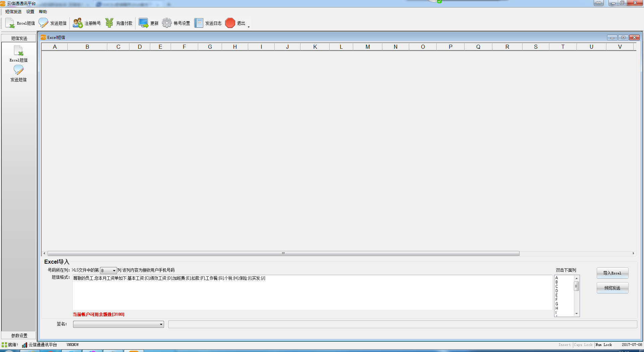The image size is (644, 352).
Task: Restore the Excel短信 inner window
Action: [623, 37]
